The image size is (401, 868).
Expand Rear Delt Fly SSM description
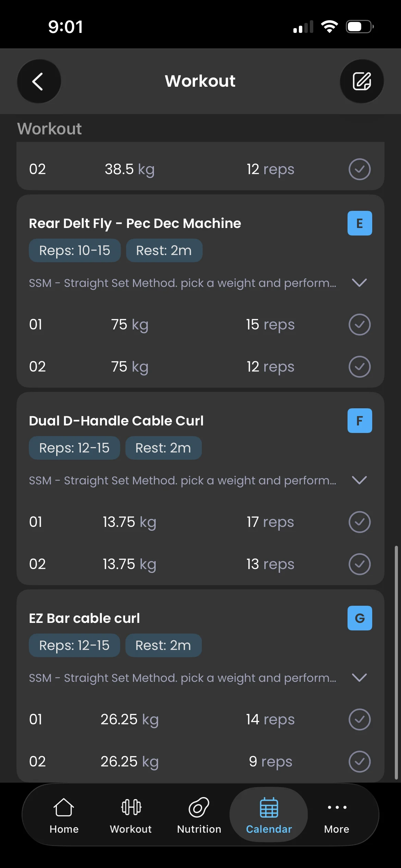[x=360, y=283]
